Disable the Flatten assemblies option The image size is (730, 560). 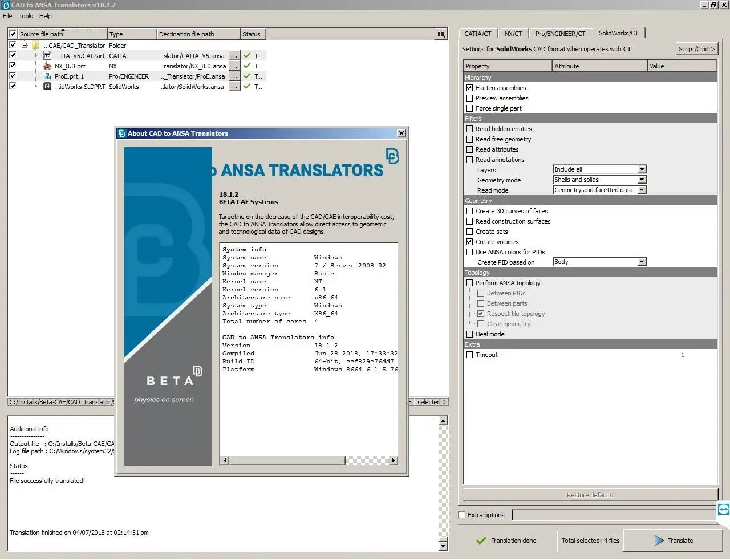[469, 88]
